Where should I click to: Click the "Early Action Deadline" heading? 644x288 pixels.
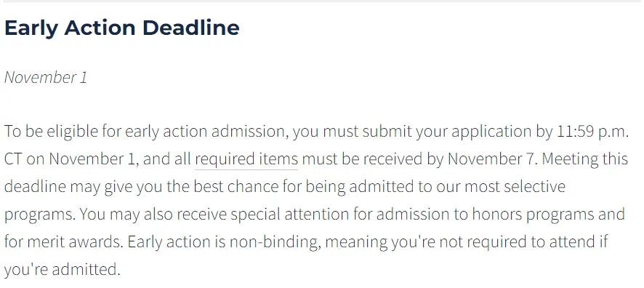122,28
